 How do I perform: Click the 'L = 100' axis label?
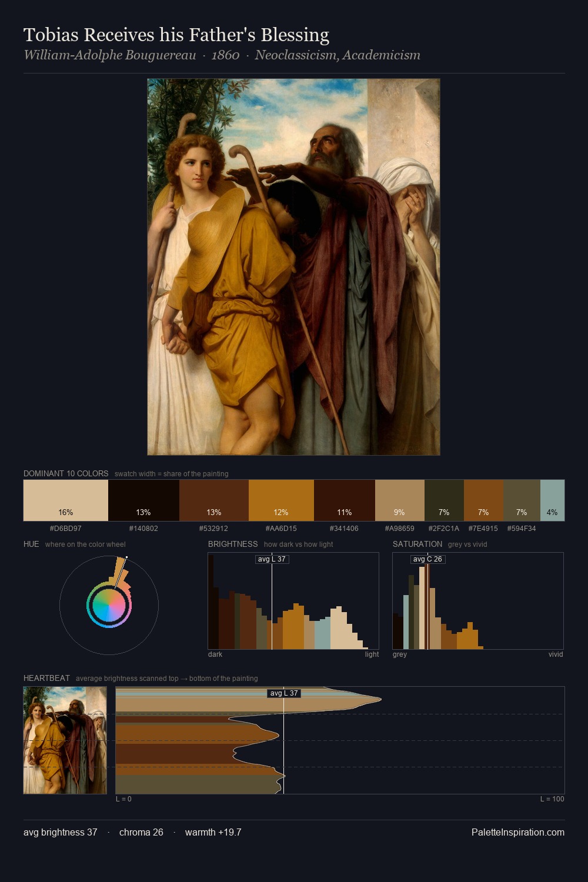552,799
